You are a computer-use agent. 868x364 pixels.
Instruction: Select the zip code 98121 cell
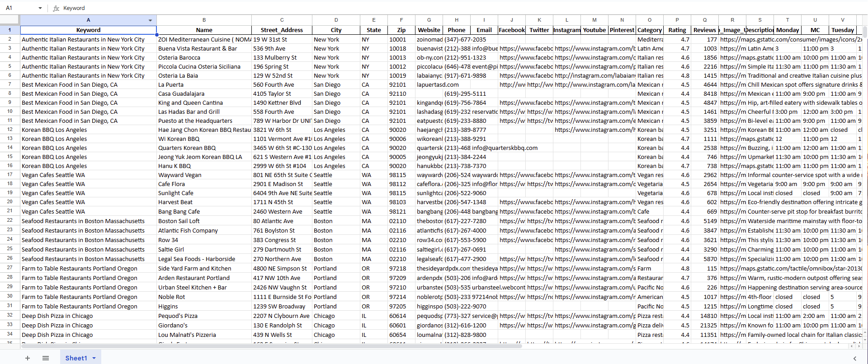pyautogui.click(x=401, y=211)
